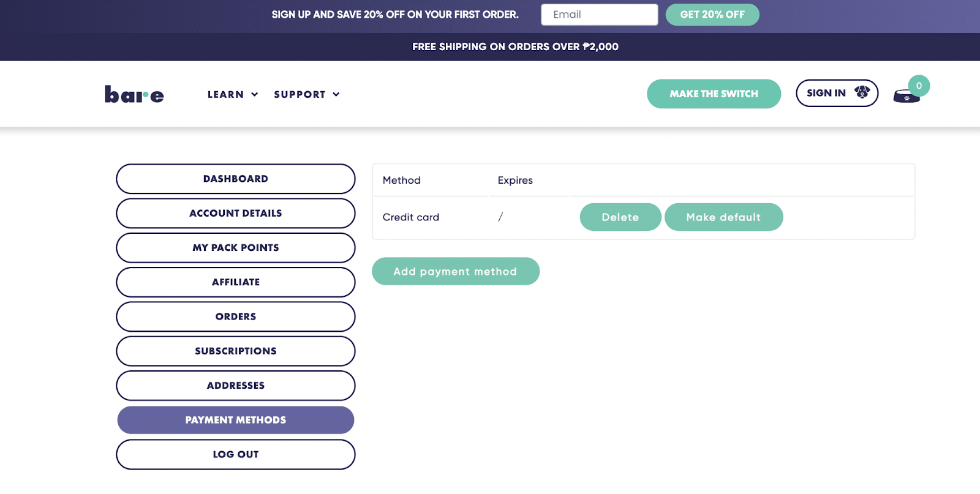Navigate to Addresses
Screen dimensions: 980x494
pos(235,386)
